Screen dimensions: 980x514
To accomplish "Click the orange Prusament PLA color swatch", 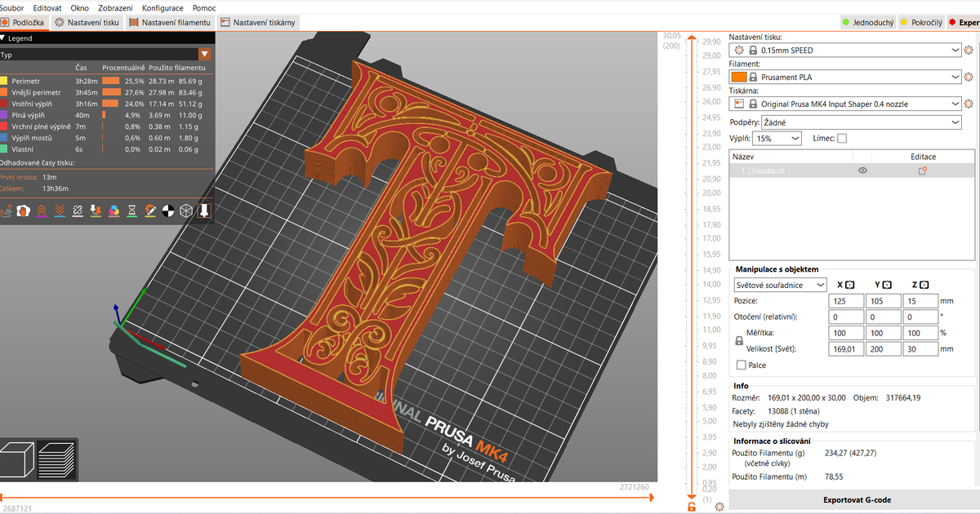I will pyautogui.click(x=737, y=78).
